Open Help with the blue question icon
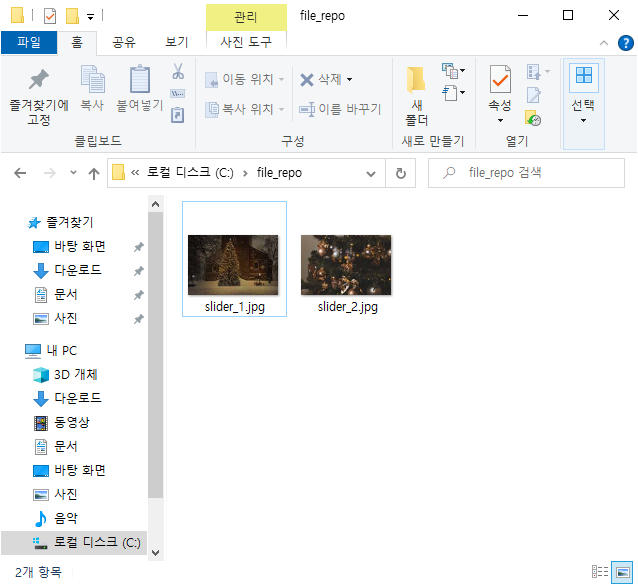This screenshot has height=585, width=638. tap(625, 43)
